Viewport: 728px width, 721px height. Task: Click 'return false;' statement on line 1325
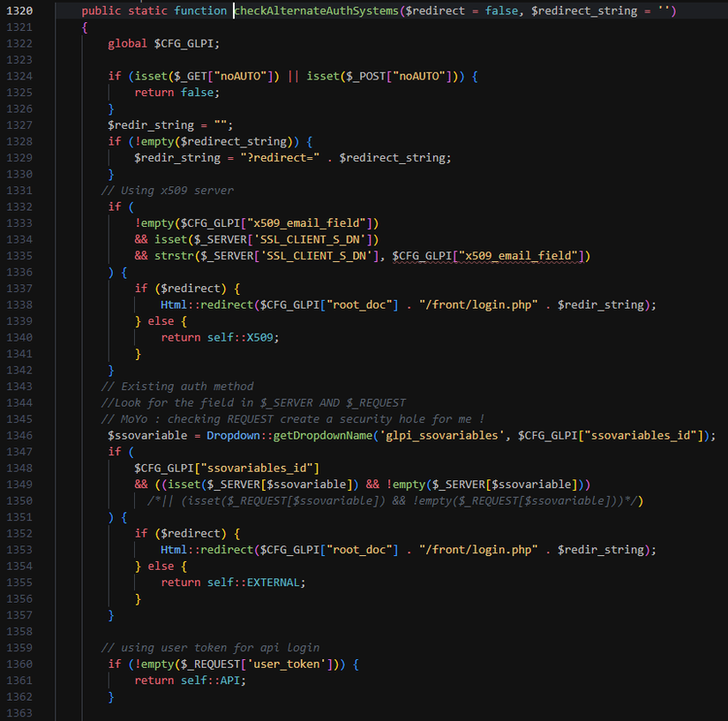coord(176,93)
